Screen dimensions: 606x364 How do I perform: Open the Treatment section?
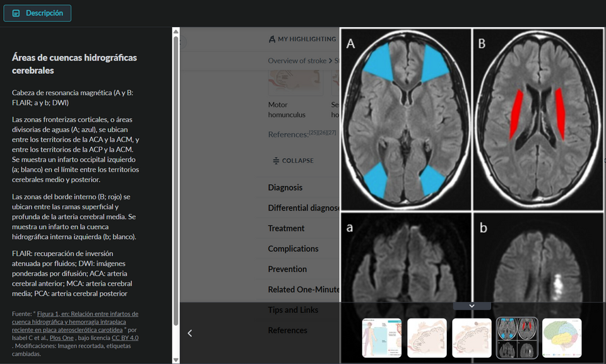[286, 228]
